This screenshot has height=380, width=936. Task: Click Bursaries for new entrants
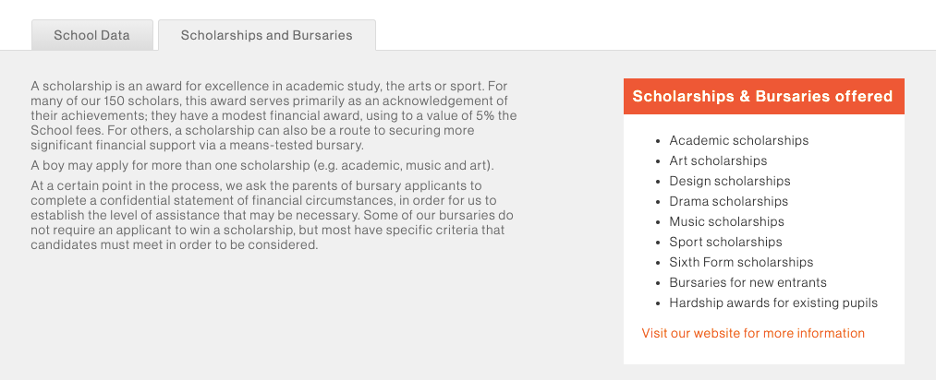(x=747, y=282)
